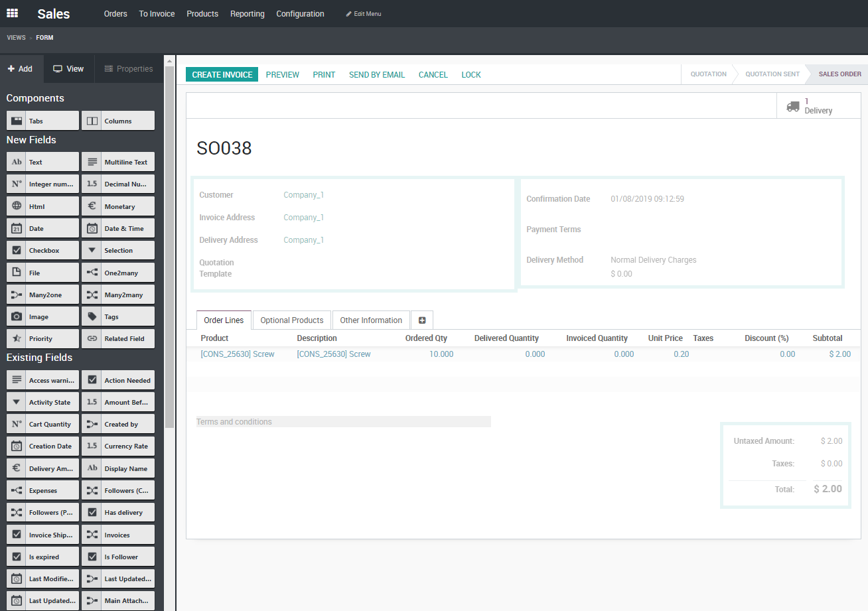Select the Quotation Sent status stage
The width and height of the screenshot is (868, 611).
point(772,74)
